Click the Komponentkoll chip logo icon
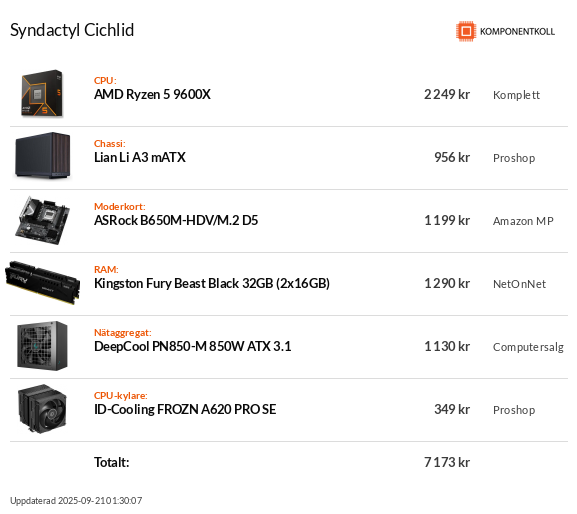Image resolution: width=577 pixels, height=514 pixels. [x=466, y=31]
